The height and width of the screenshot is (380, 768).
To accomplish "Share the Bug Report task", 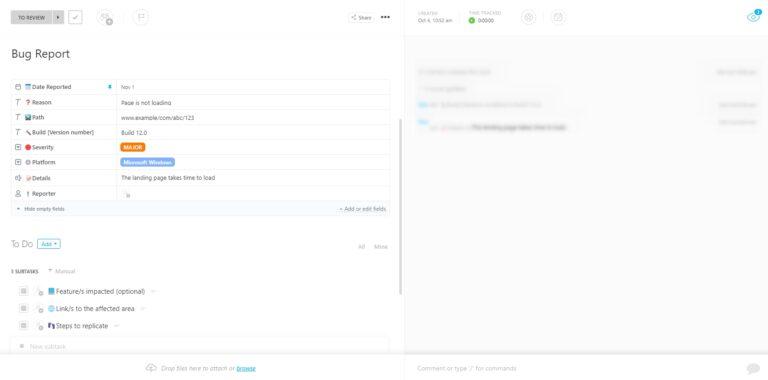I will coord(361,18).
